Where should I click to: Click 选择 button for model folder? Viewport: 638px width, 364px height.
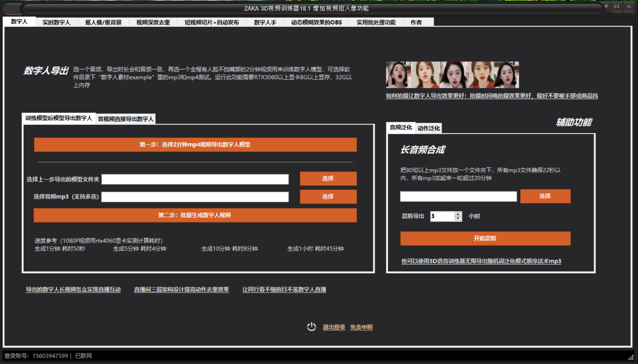pyautogui.click(x=328, y=179)
